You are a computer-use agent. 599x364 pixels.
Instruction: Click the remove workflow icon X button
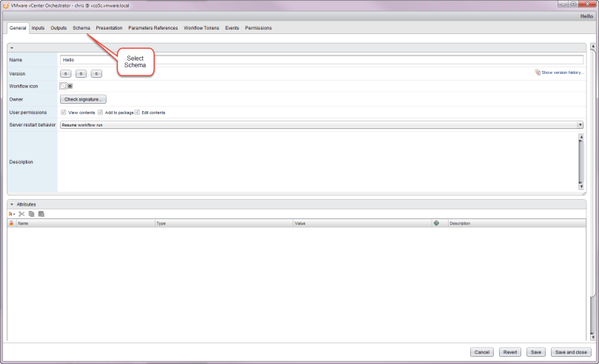[x=70, y=86]
